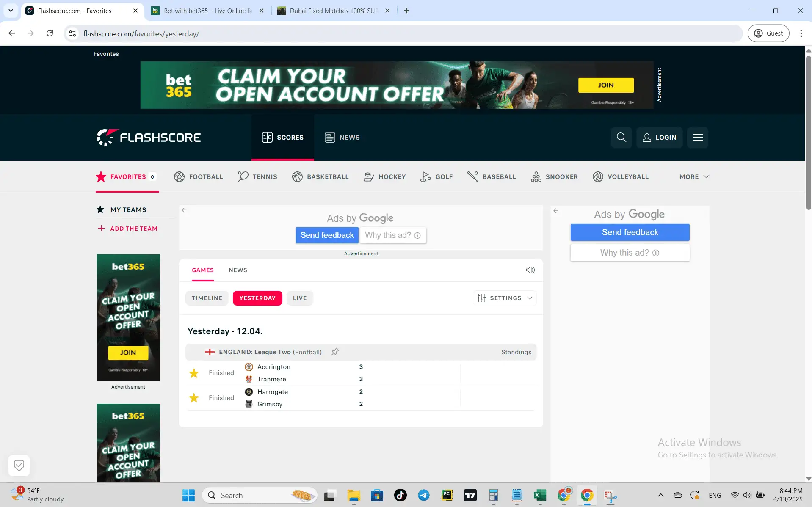812x507 pixels.
Task: Switch to the News tab beside Games
Action: [238, 270]
